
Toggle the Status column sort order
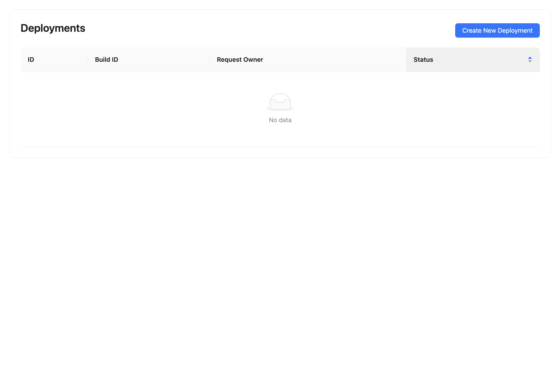pyautogui.click(x=530, y=60)
